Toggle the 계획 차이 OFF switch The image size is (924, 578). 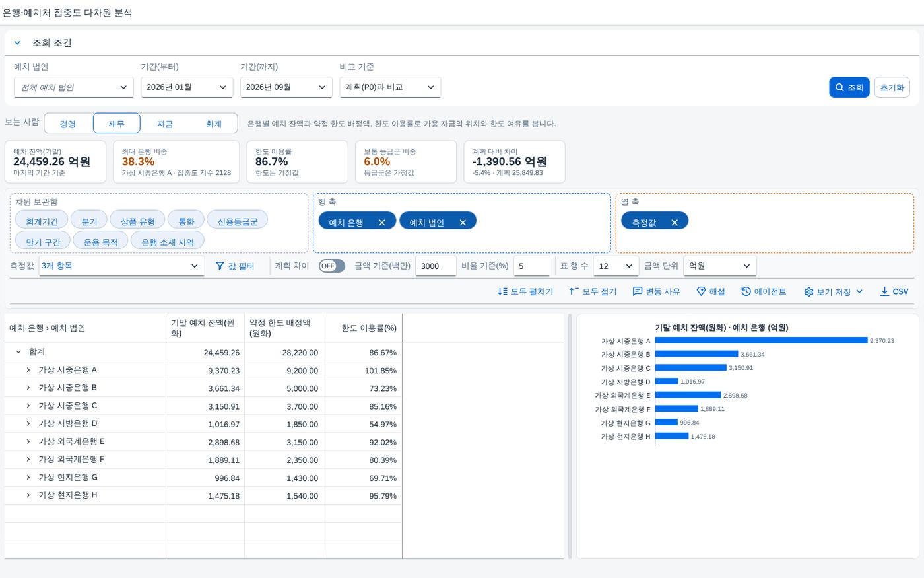pos(332,266)
